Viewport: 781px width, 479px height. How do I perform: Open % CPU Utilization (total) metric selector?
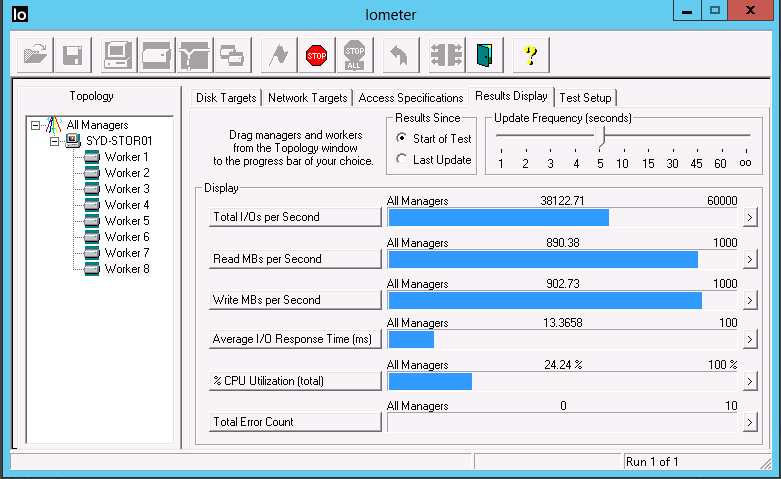[x=295, y=381]
